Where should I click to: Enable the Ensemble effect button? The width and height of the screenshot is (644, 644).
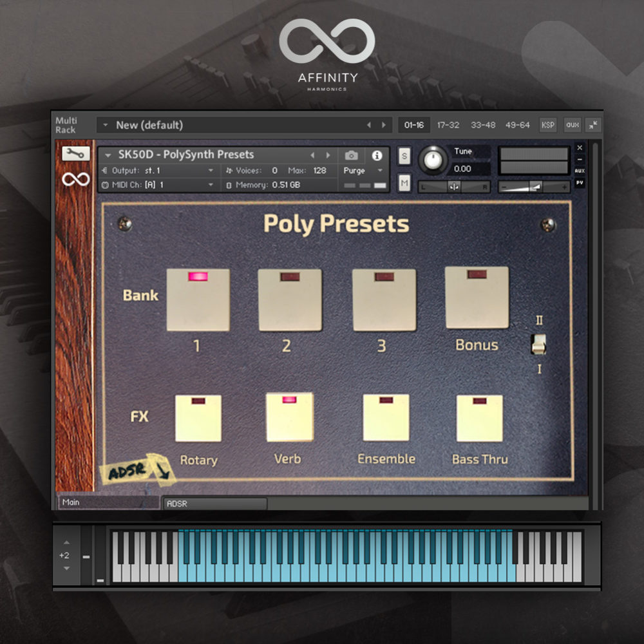(386, 417)
